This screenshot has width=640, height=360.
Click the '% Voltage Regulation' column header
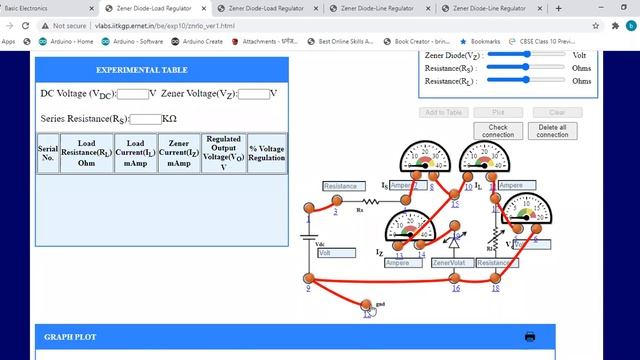coord(267,153)
